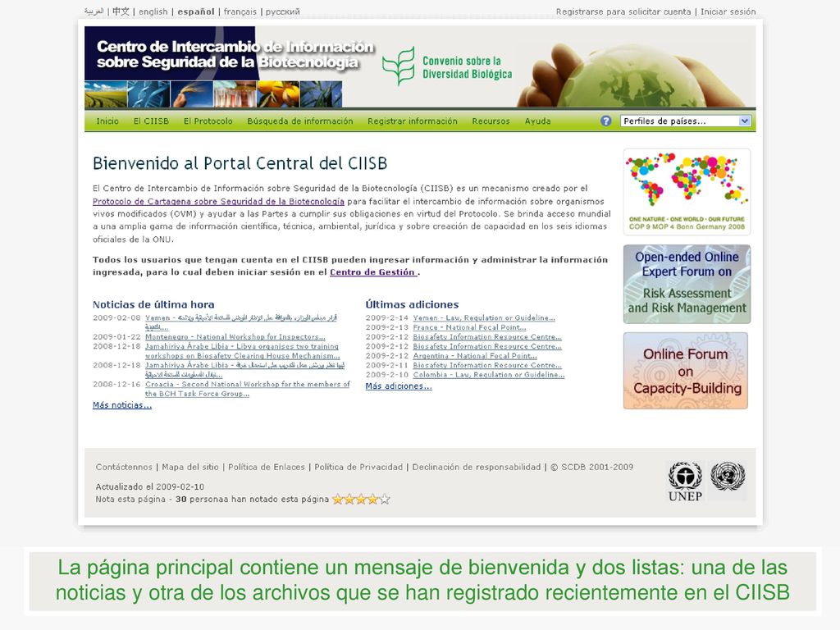Open COP 9 MOP 4 Bonn banner
This screenshot has height=630, width=840.
click(x=687, y=192)
